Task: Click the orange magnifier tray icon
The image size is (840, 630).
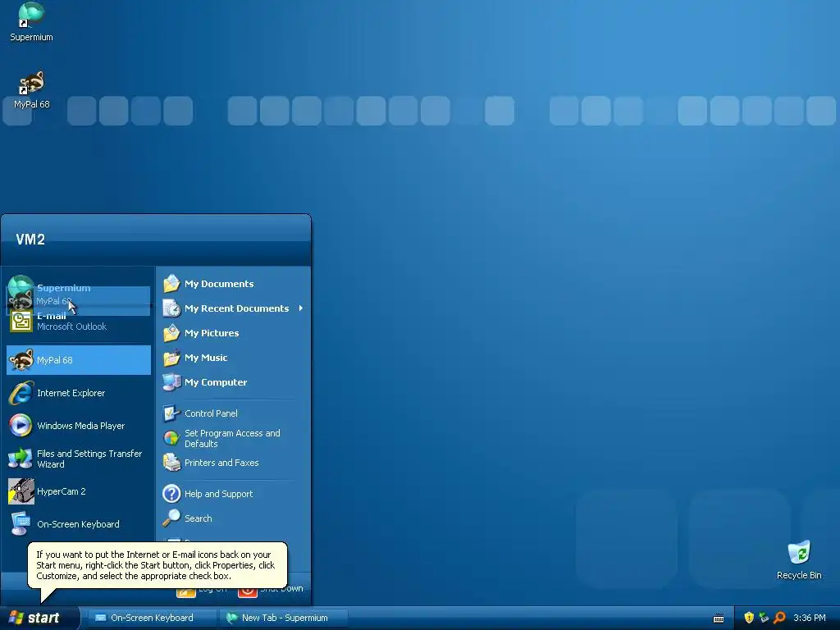Action: click(x=779, y=618)
